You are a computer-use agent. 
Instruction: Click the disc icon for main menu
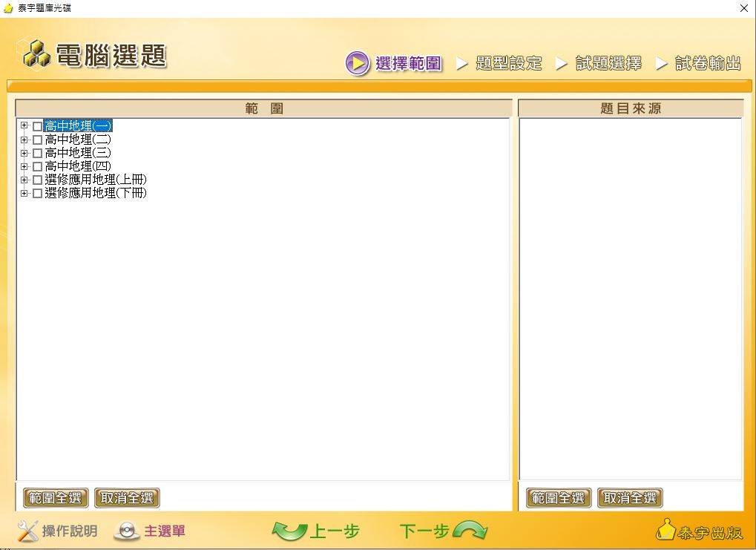tap(127, 531)
